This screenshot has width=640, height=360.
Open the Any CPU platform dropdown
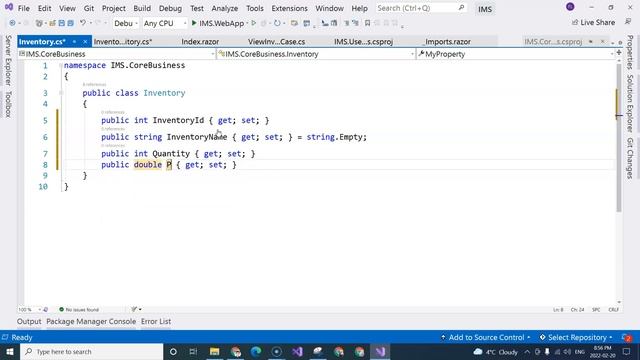pos(164,23)
